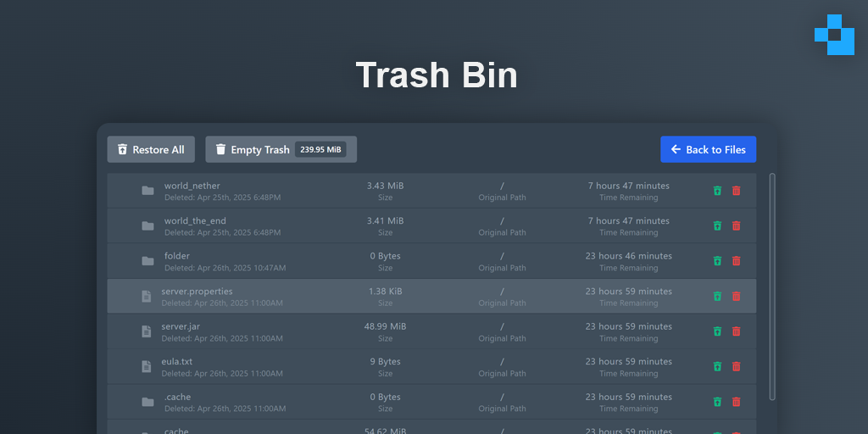Image resolution: width=868 pixels, height=434 pixels.
Task: Restore the world_the_end folder
Action: click(717, 225)
